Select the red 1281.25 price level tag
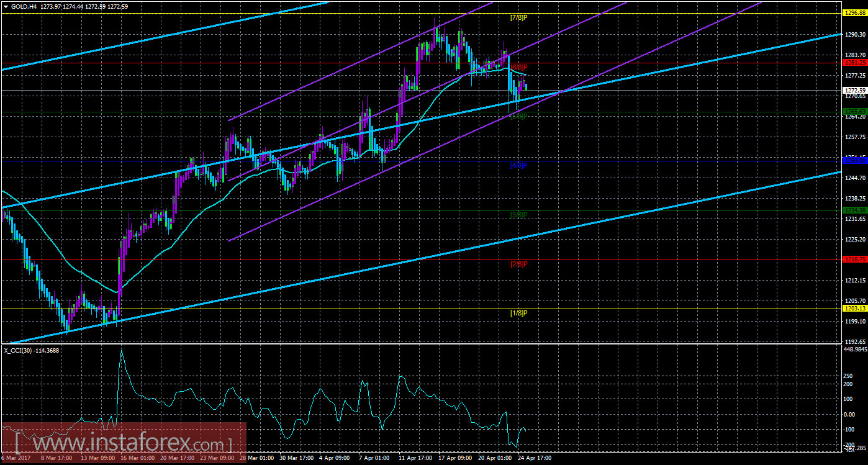This screenshot has height=465, width=868. tap(854, 63)
